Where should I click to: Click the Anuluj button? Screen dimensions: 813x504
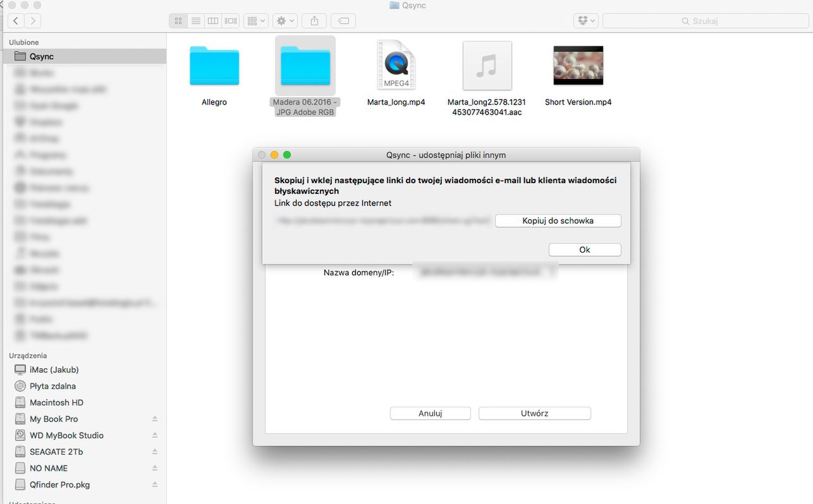[431, 413]
